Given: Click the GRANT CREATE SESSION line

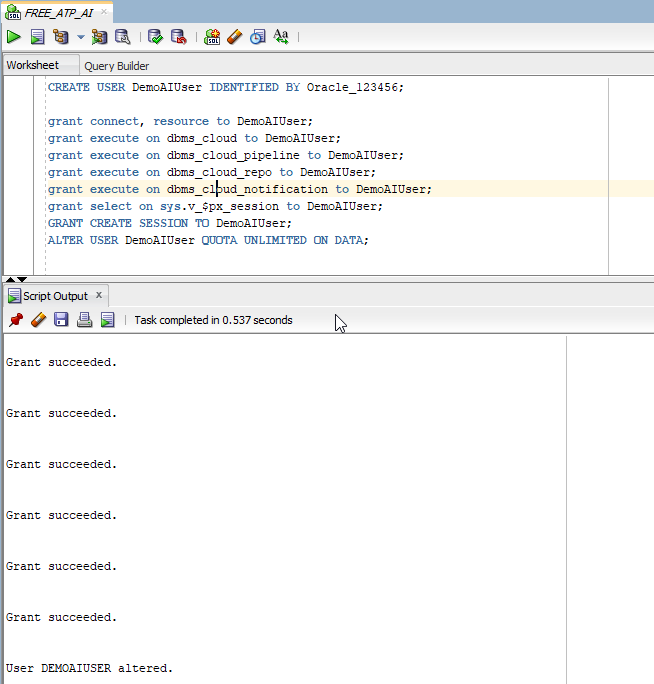Looking at the screenshot, I should point(170,223).
